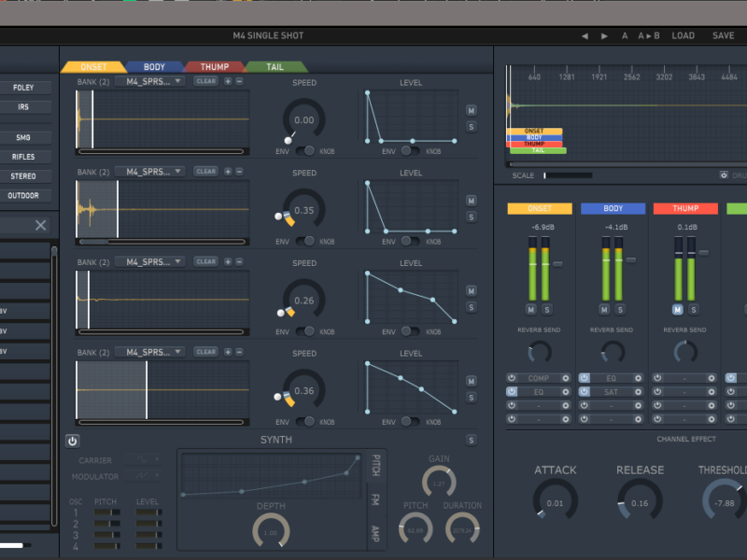
Task: Add a sample to the first bank
Action: click(228, 81)
